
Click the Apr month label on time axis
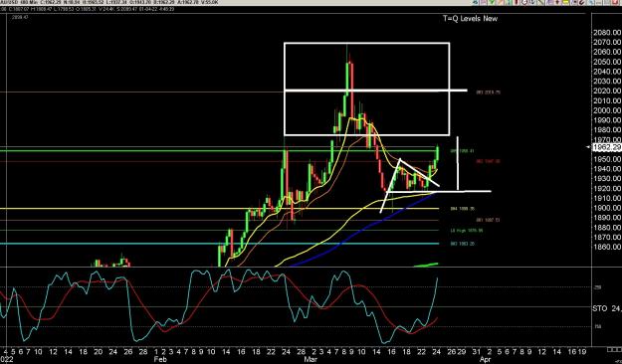pyautogui.click(x=485, y=359)
